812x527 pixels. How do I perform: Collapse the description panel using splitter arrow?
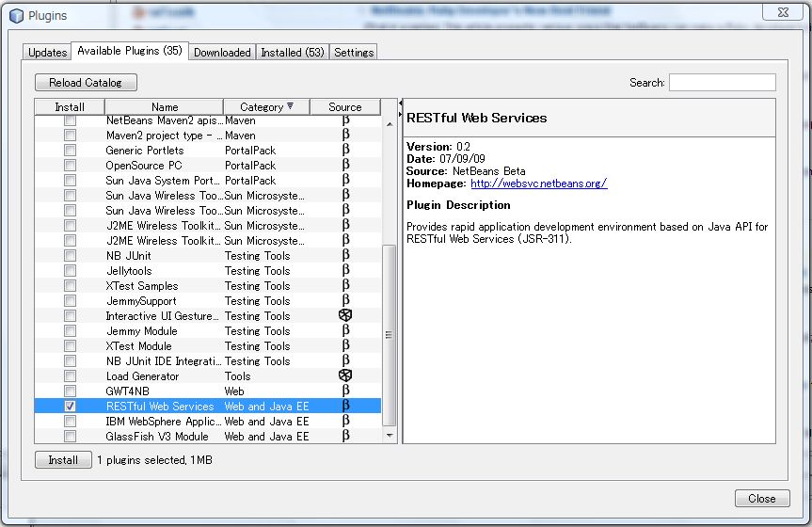point(400,104)
